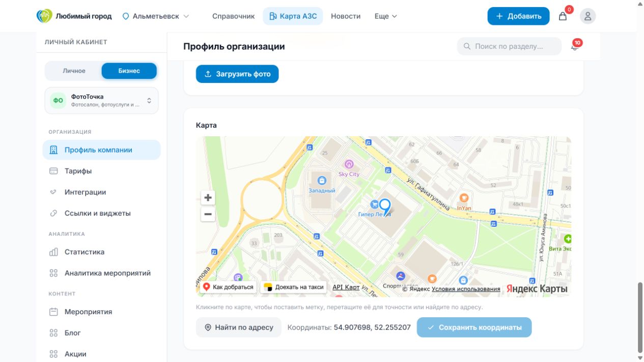Click the Спортмастер map marker
Viewport: 644px width, 362px height.
pyautogui.click(x=401, y=276)
